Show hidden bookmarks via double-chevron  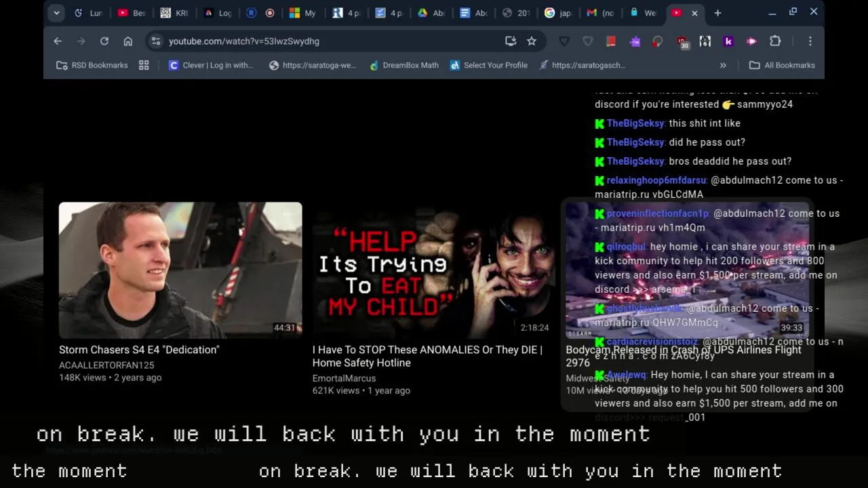tap(723, 65)
